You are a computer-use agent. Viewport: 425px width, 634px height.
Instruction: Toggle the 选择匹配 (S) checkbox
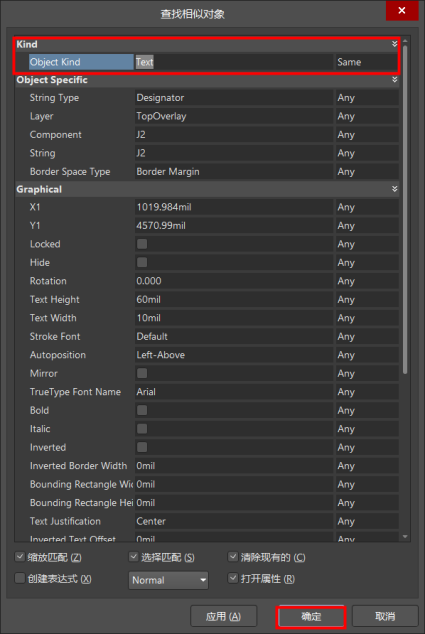134,557
